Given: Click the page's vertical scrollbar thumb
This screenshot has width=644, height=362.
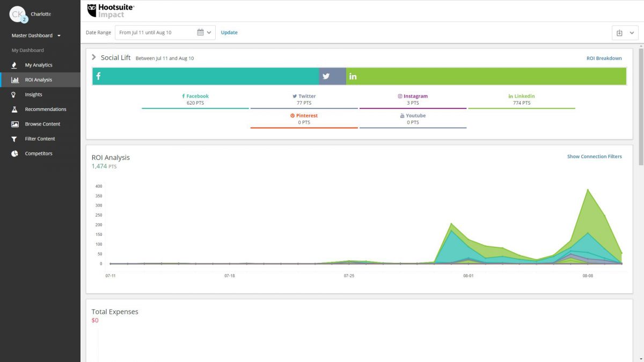Looking at the screenshot, I should 641,107.
